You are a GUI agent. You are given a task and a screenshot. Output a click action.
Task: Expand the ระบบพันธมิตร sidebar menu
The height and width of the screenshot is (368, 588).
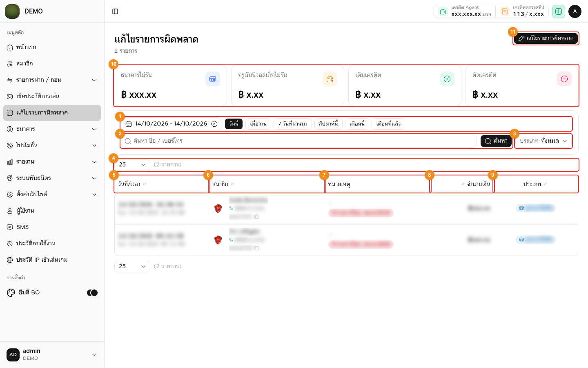tap(52, 178)
